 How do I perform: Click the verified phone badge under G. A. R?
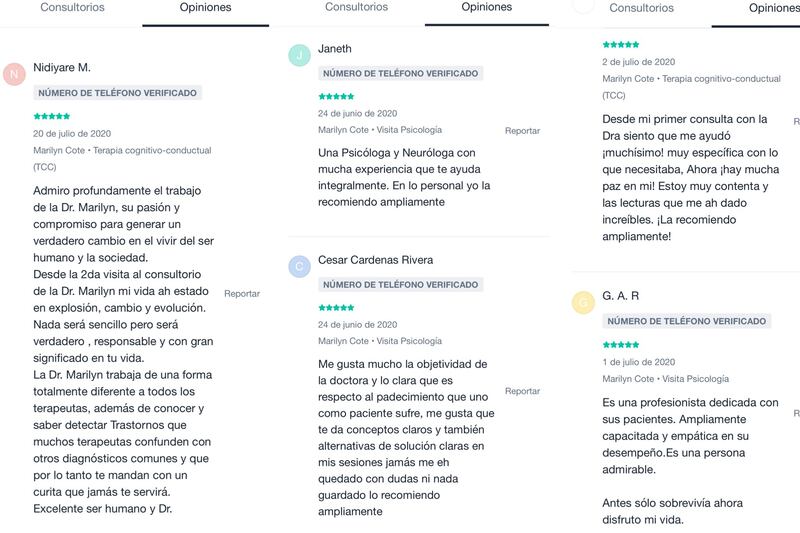(687, 321)
